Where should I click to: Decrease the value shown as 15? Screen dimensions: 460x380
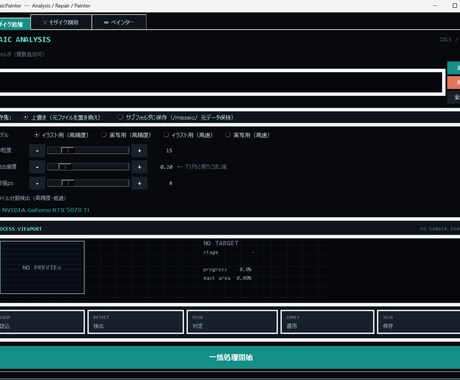37,151
